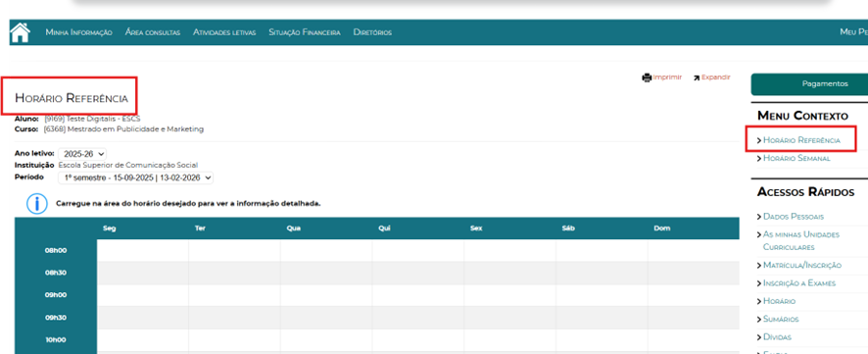Open the Meu Perfil menu on the right

point(853,32)
